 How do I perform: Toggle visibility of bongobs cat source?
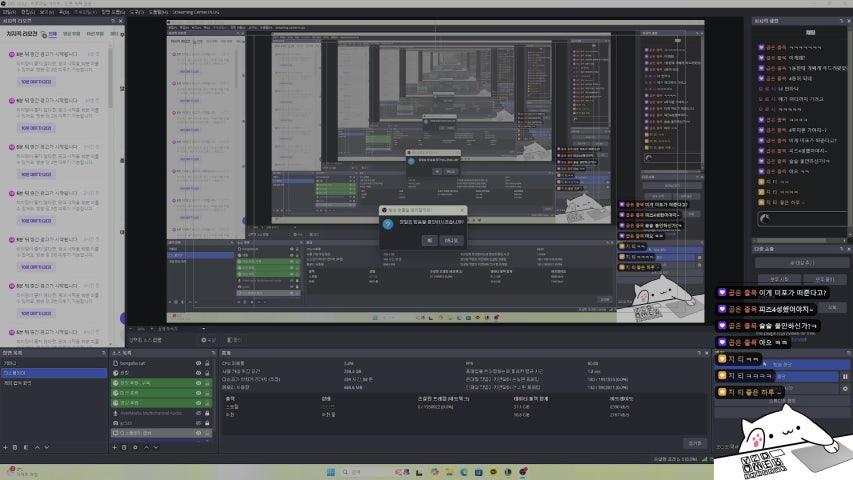[x=199, y=363]
